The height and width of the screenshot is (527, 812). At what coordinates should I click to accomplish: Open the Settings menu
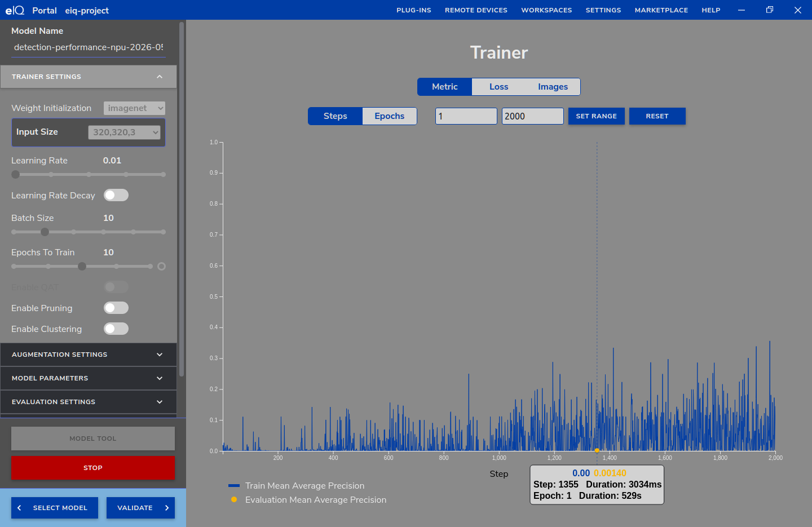click(x=603, y=10)
